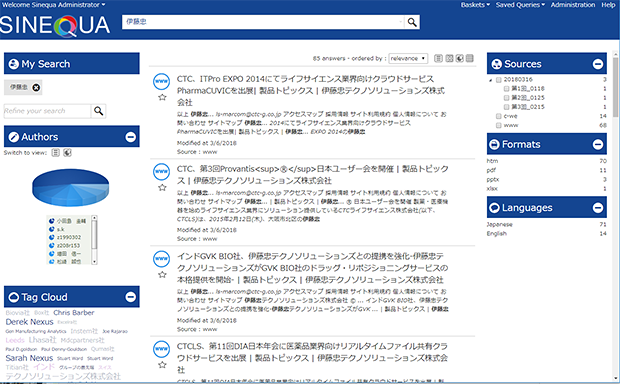This screenshot has width=620, height=384.
Task: Click www icon of GVK BIO result
Action: coord(161,259)
